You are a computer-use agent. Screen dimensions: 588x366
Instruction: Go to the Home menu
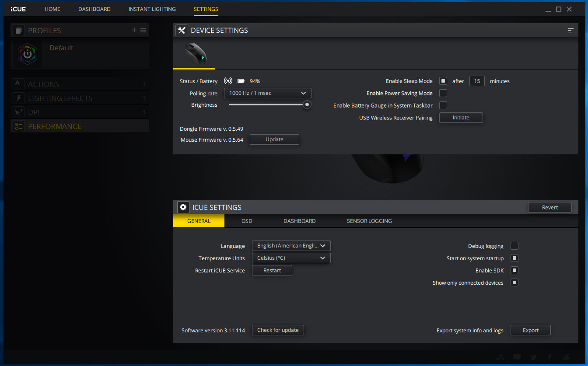pos(52,9)
